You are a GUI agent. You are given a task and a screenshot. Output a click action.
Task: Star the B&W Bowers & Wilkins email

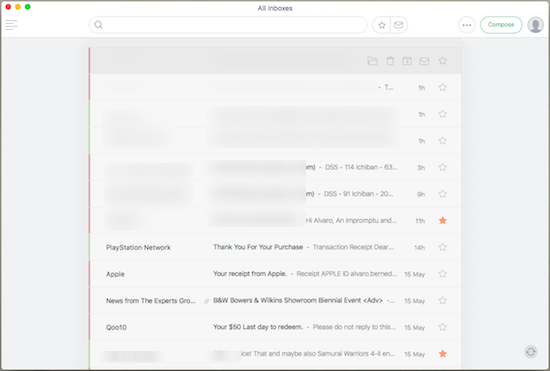tap(443, 301)
